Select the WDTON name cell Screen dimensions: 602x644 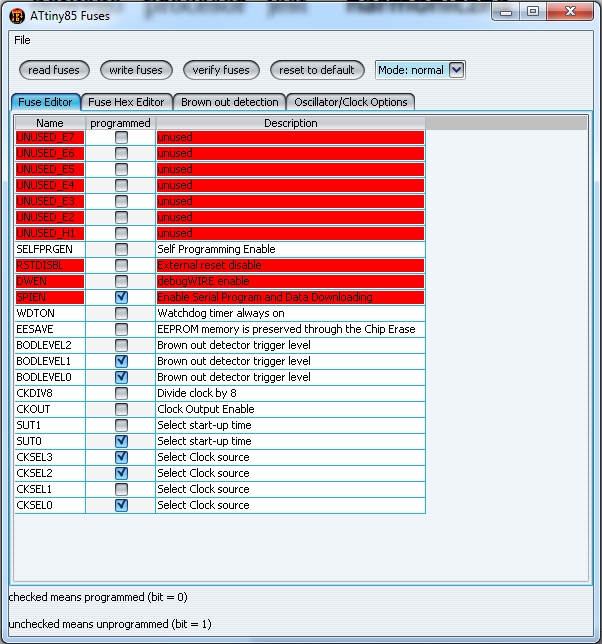(x=50, y=313)
